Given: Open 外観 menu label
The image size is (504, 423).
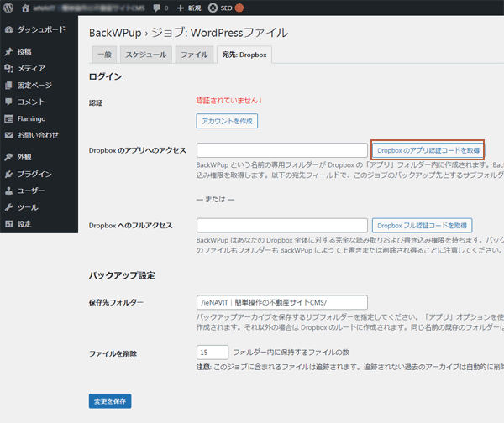Looking at the screenshot, I should point(24,157).
